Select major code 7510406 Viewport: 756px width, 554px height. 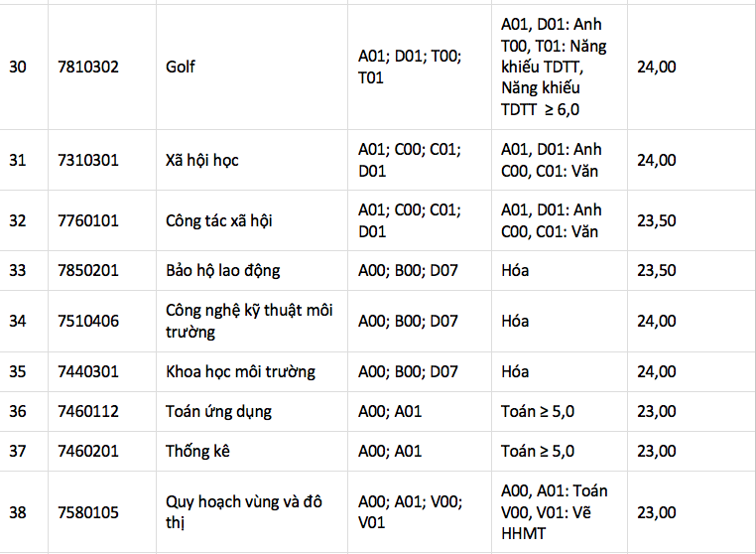(88, 321)
